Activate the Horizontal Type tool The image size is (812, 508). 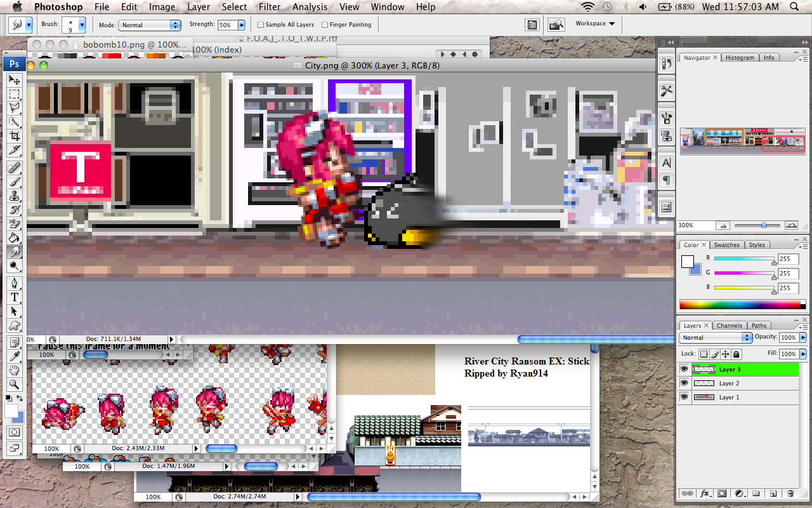tap(14, 297)
